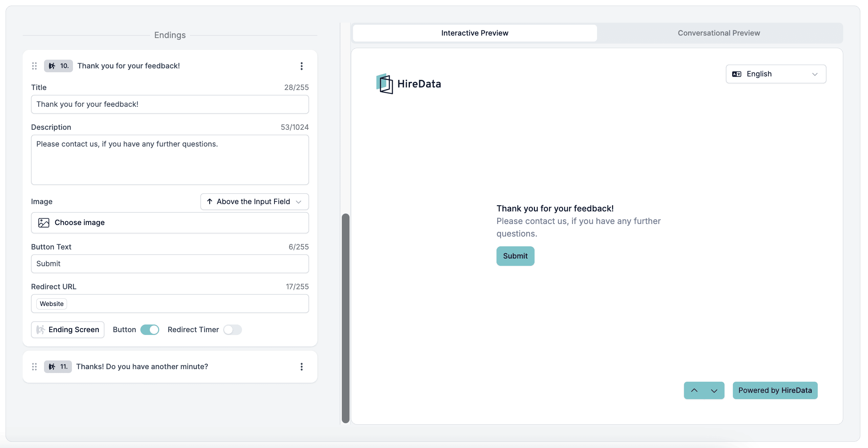
Task: Click the Description text area
Action: [170, 160]
